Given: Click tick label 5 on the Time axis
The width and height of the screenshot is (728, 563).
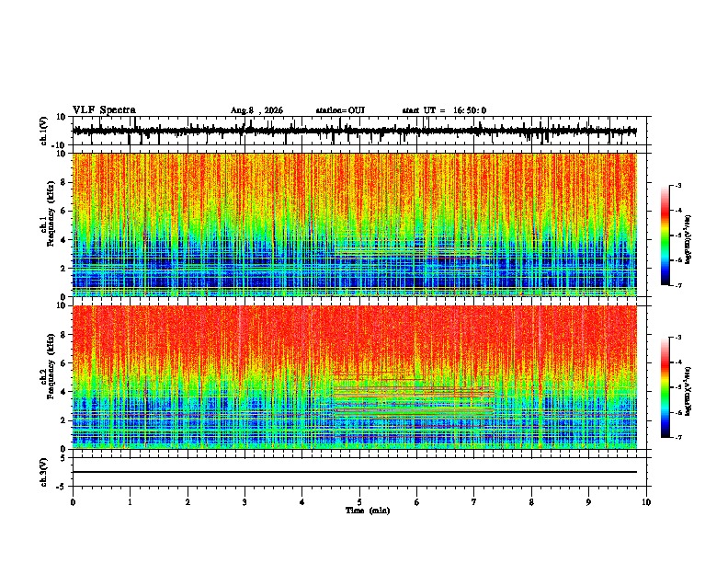Looking at the screenshot, I should [x=359, y=502].
